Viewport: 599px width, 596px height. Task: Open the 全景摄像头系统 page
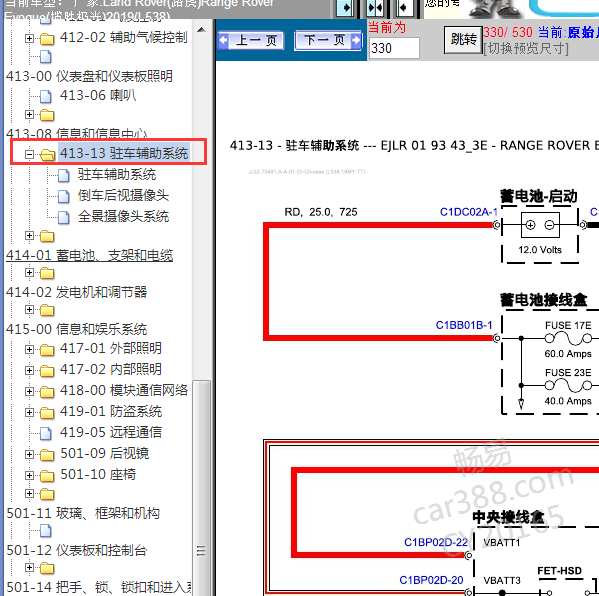[x=123, y=217]
